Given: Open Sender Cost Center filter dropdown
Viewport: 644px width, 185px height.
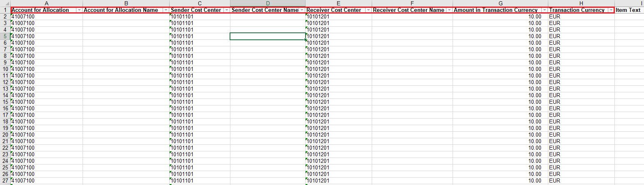Looking at the screenshot, I should [226, 10].
